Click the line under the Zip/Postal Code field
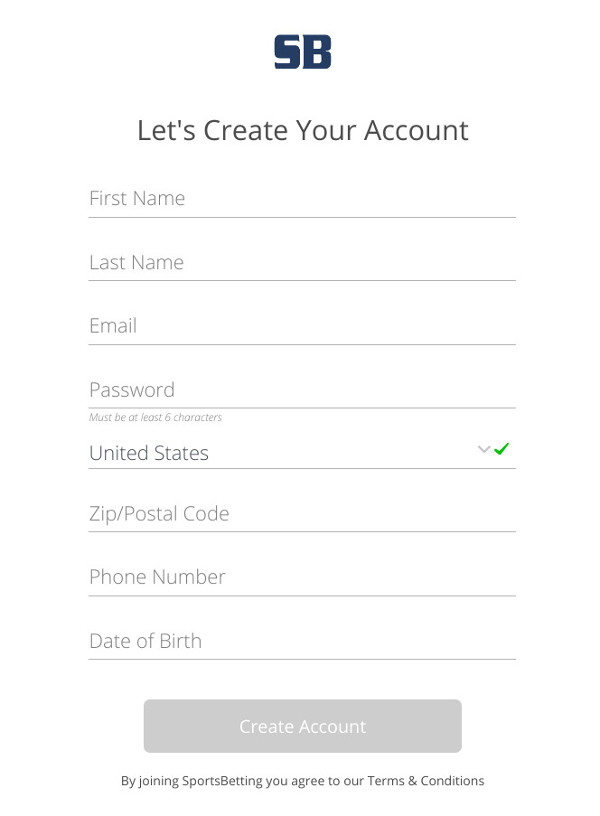 coord(302,532)
